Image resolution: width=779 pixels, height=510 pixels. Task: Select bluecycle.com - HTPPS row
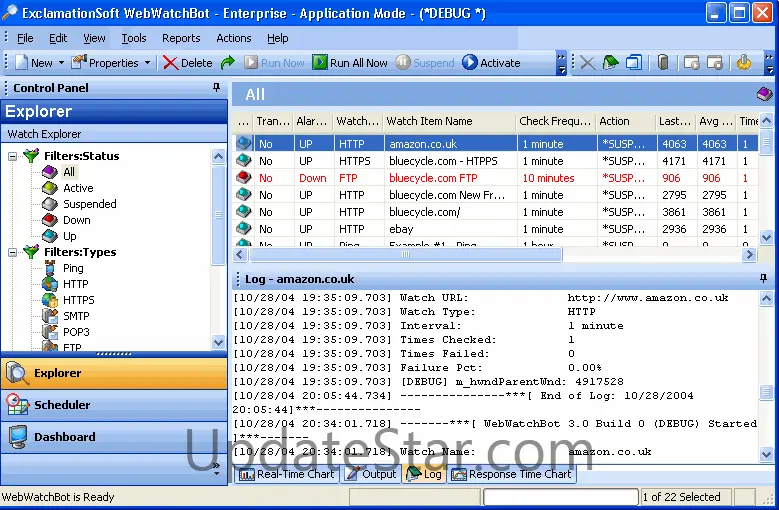(x=495, y=161)
